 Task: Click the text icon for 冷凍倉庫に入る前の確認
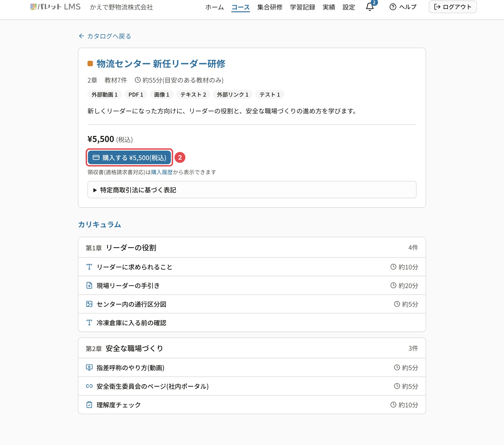pos(89,323)
